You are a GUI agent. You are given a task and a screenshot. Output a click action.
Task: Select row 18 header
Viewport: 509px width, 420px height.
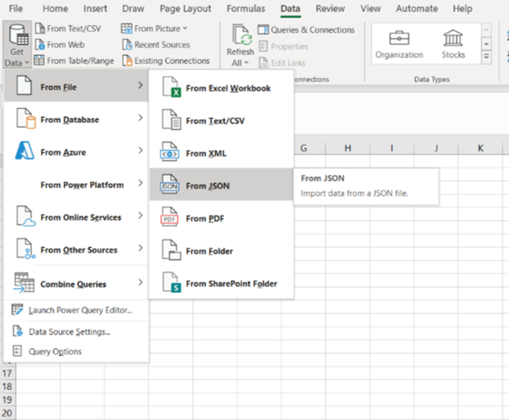coord(7,386)
